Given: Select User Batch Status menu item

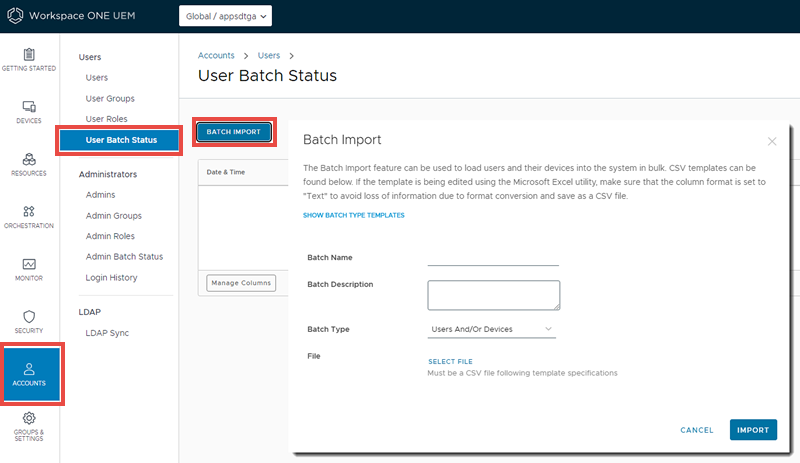Looking at the screenshot, I should [x=119, y=140].
